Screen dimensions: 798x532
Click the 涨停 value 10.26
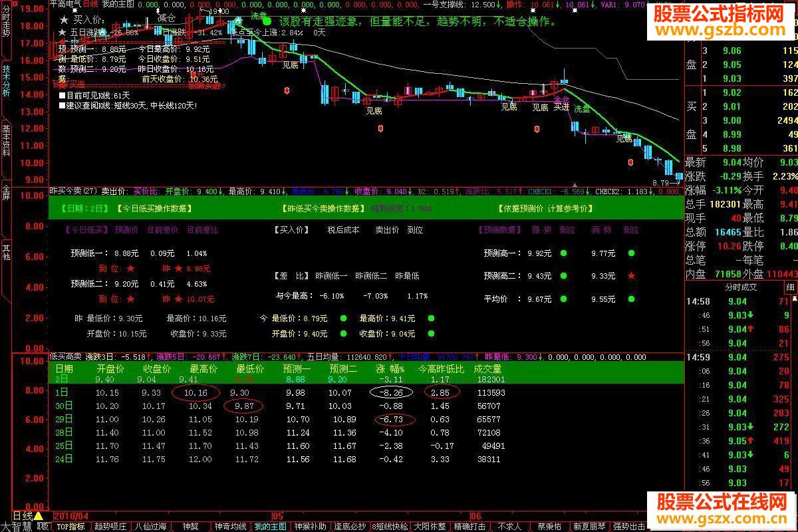tap(729, 246)
